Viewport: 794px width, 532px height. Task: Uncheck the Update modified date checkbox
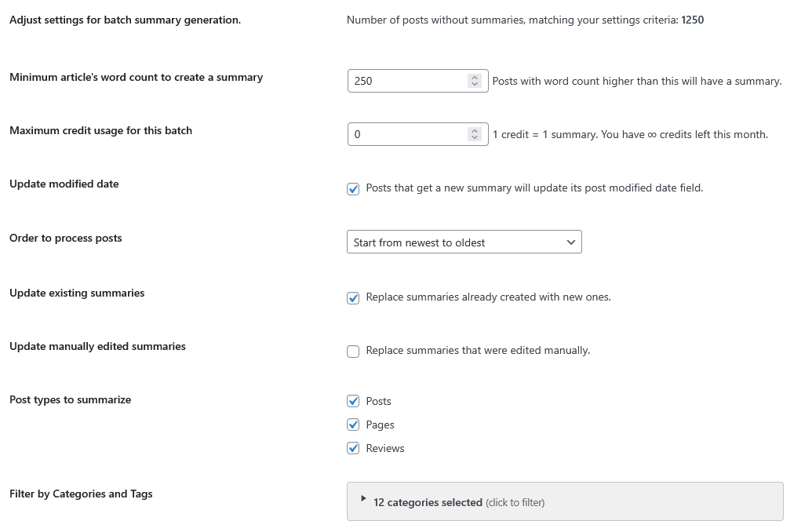[x=353, y=188]
